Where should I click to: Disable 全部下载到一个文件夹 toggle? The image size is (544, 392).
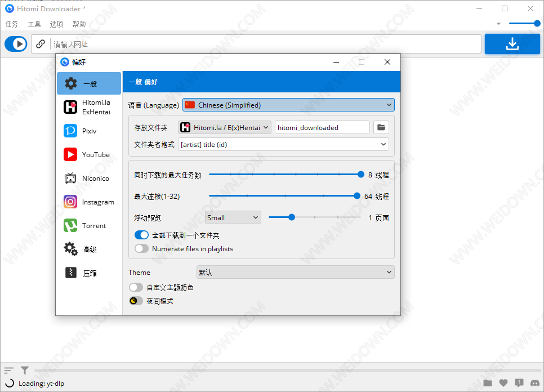click(x=141, y=235)
